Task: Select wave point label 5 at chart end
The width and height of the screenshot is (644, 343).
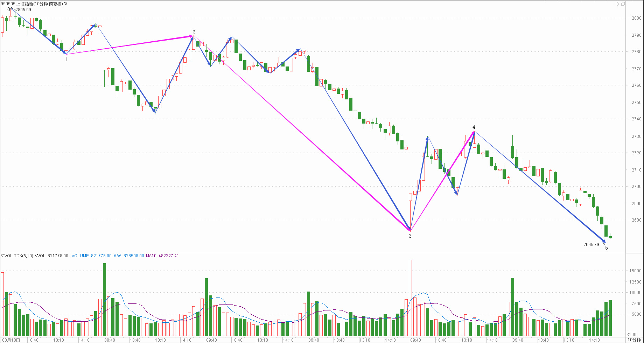Action: pos(607,248)
